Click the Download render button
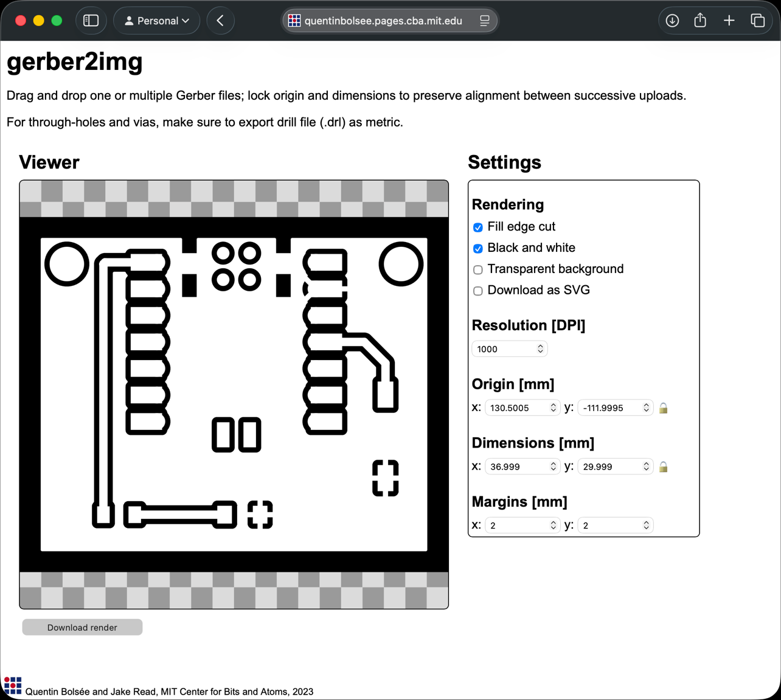This screenshot has width=781, height=700. pos(82,627)
